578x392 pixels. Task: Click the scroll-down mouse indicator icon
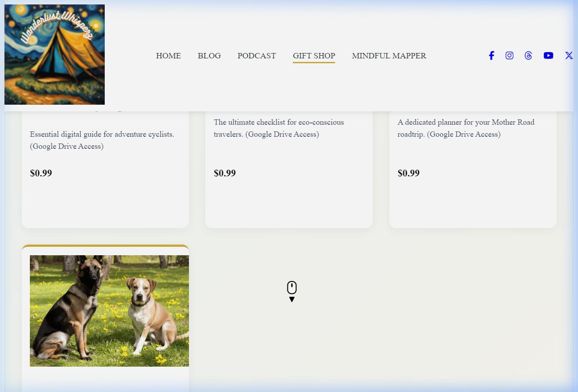(292, 291)
